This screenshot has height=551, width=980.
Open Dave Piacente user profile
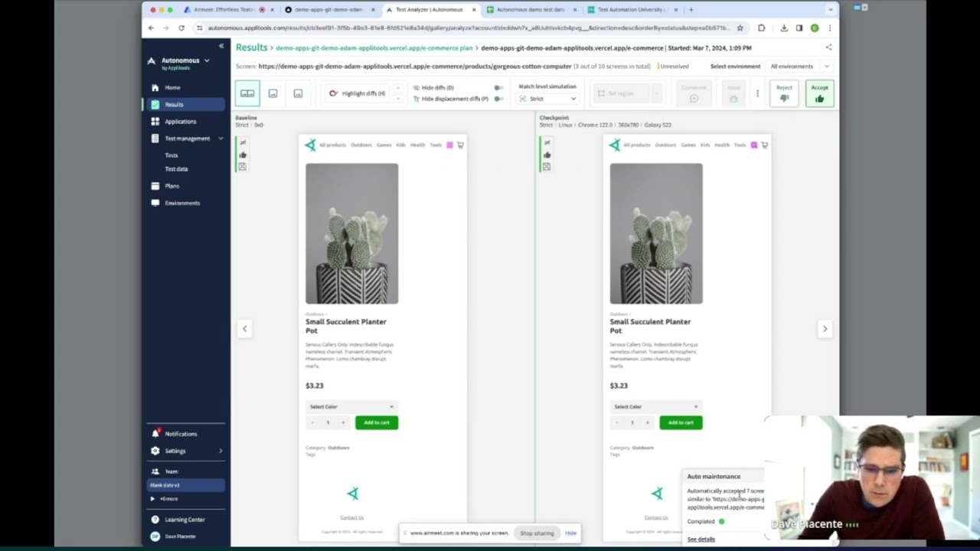(180, 536)
